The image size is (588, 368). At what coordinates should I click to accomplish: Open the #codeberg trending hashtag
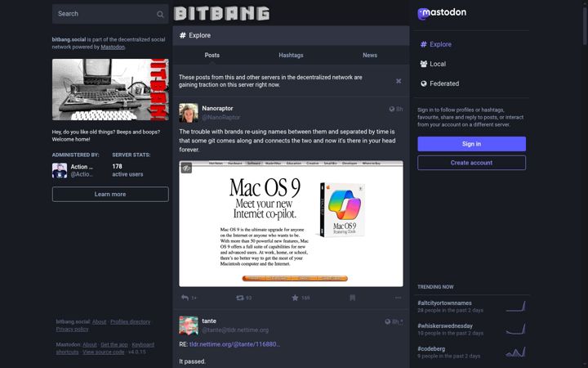(x=431, y=349)
